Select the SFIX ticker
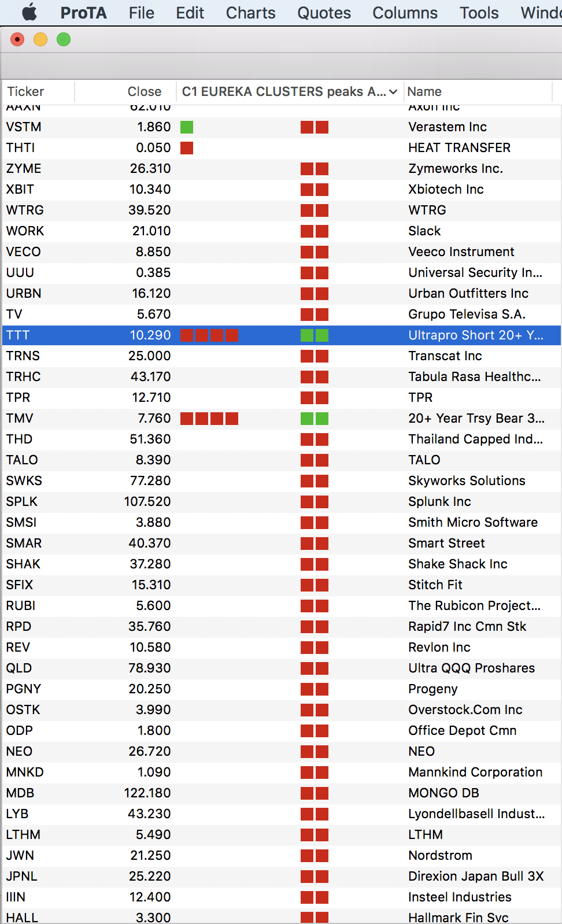562x924 pixels. (20, 585)
